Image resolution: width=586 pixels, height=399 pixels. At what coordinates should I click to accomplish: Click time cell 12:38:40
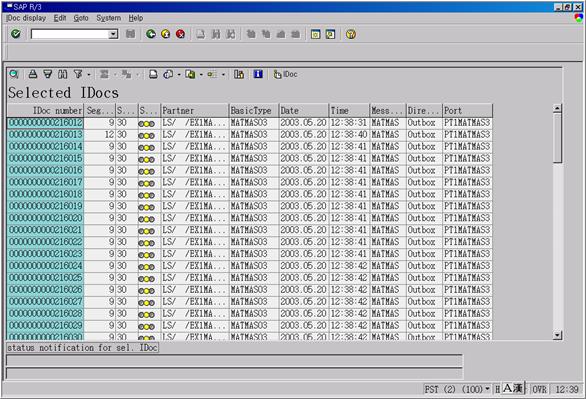pyautogui.click(x=349, y=134)
